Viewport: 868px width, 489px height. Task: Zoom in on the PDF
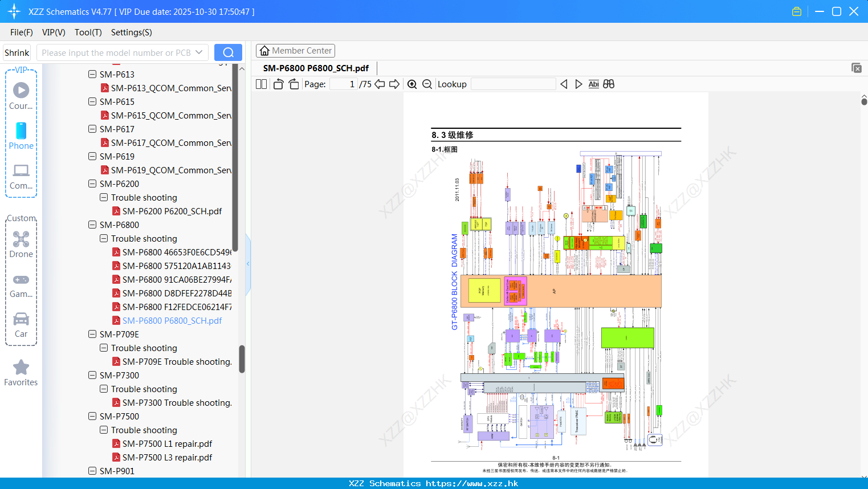pyautogui.click(x=412, y=84)
